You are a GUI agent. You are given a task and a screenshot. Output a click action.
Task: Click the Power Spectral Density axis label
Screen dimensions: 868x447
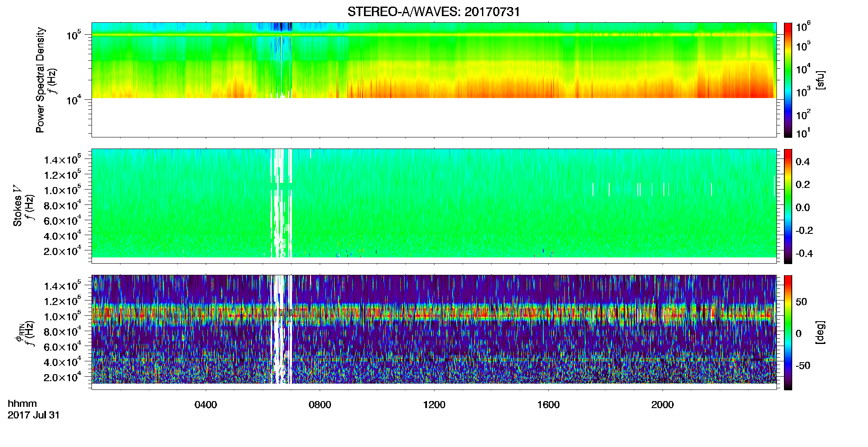click(40, 80)
